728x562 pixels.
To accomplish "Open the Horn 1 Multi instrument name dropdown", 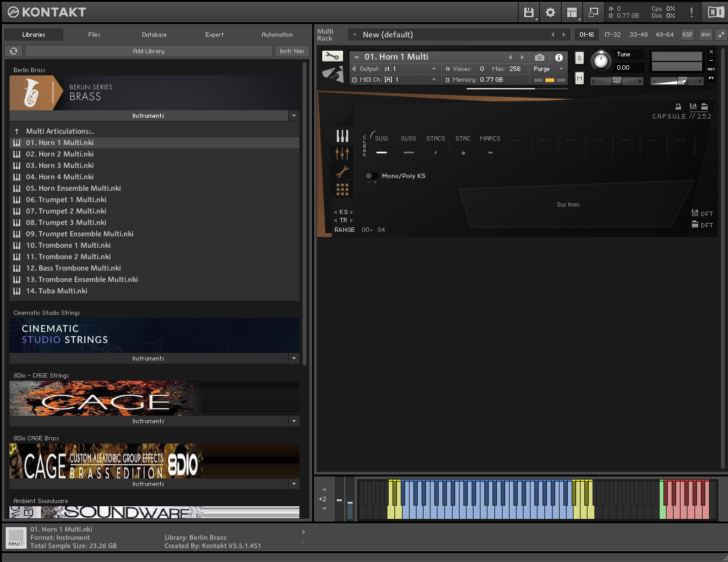I will (x=356, y=57).
